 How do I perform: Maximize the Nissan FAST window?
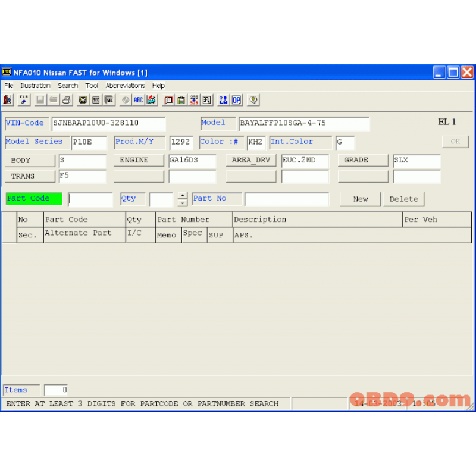[x=453, y=73]
